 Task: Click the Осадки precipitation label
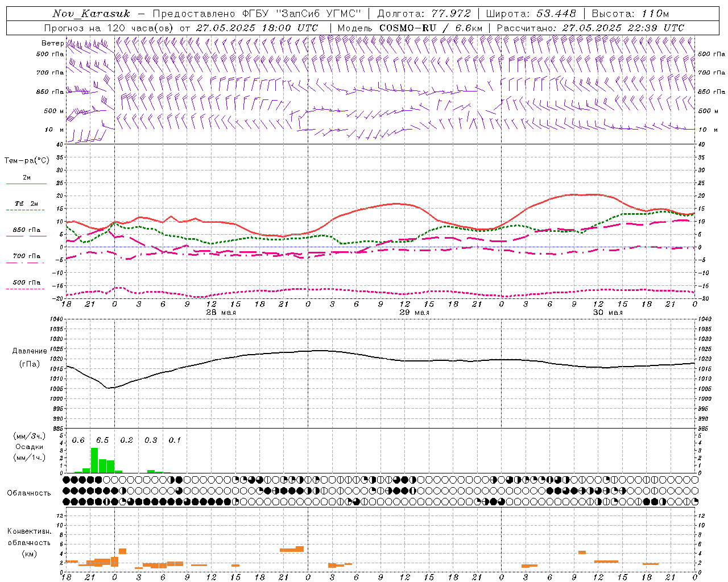pos(29,447)
